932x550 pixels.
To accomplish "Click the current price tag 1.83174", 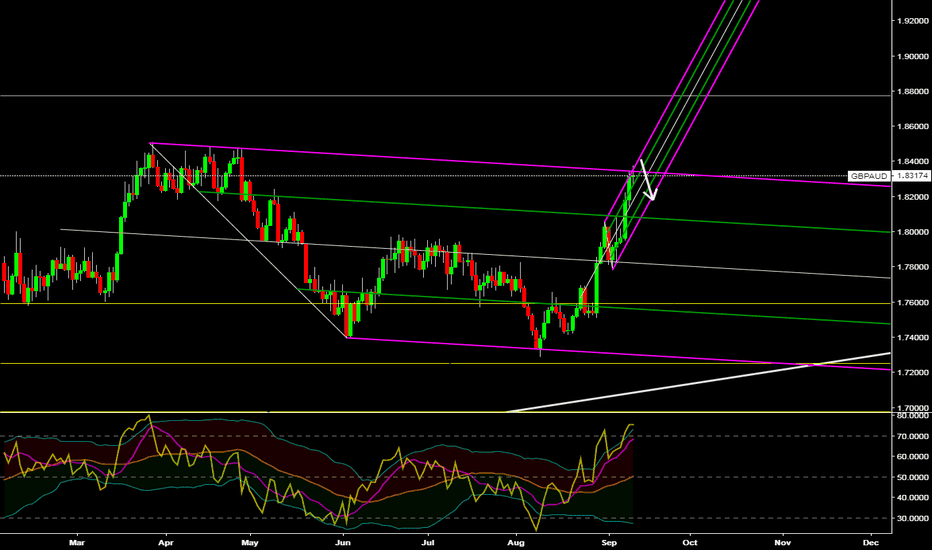I will coord(912,176).
